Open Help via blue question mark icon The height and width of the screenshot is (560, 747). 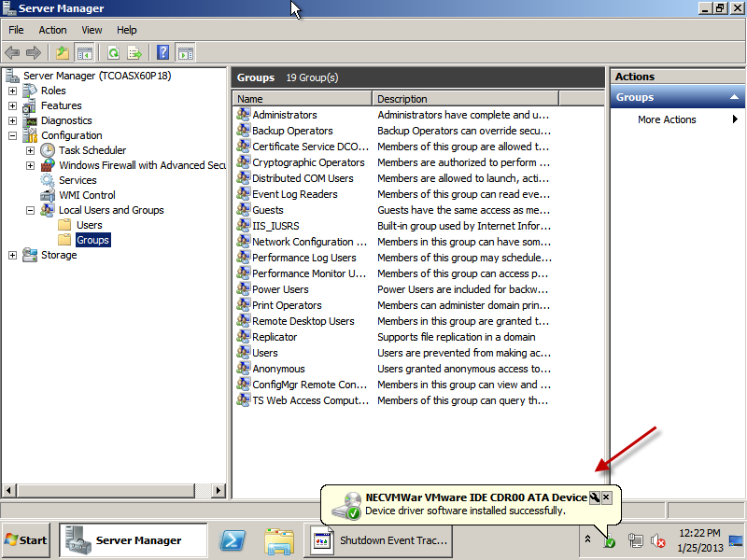point(163,52)
